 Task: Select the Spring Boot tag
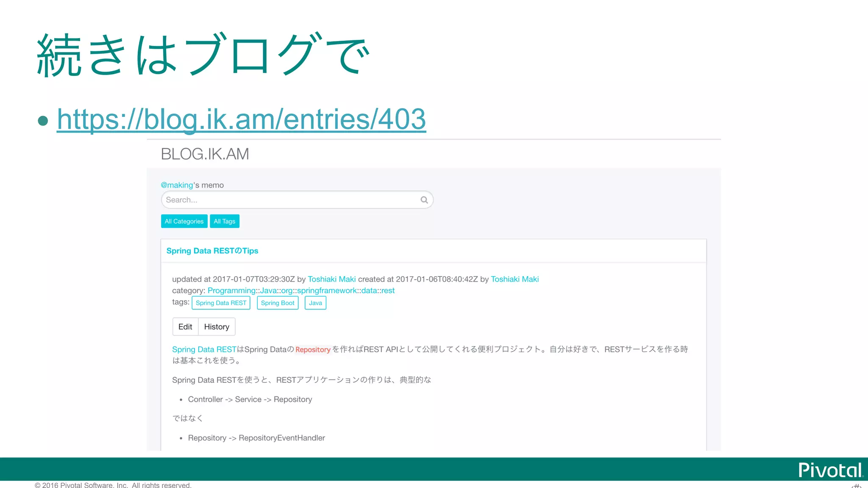click(x=278, y=303)
